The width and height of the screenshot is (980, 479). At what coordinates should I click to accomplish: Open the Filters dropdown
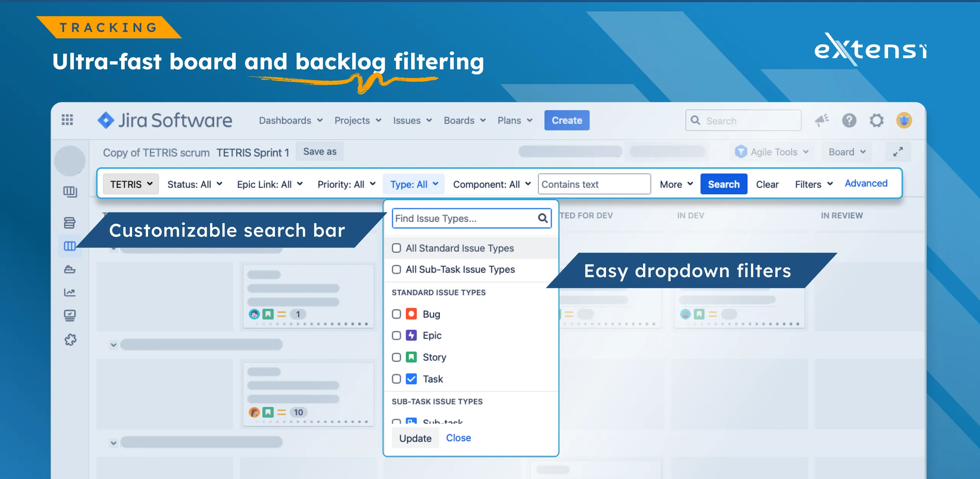(x=814, y=184)
